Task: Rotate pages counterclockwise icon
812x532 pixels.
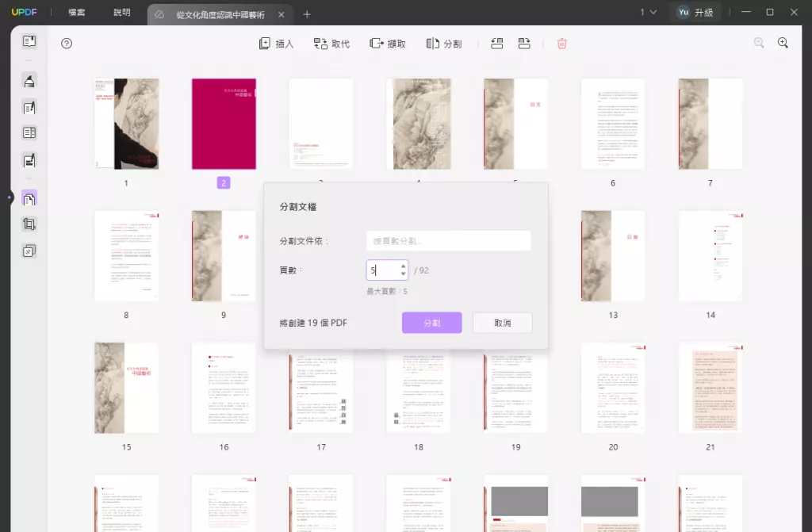Action: 496,44
